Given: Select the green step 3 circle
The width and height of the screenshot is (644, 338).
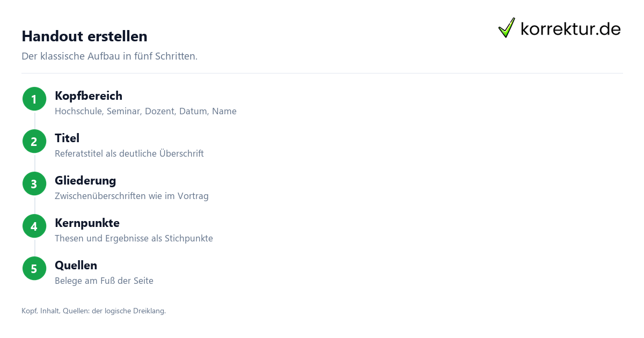Looking at the screenshot, I should (34, 184).
